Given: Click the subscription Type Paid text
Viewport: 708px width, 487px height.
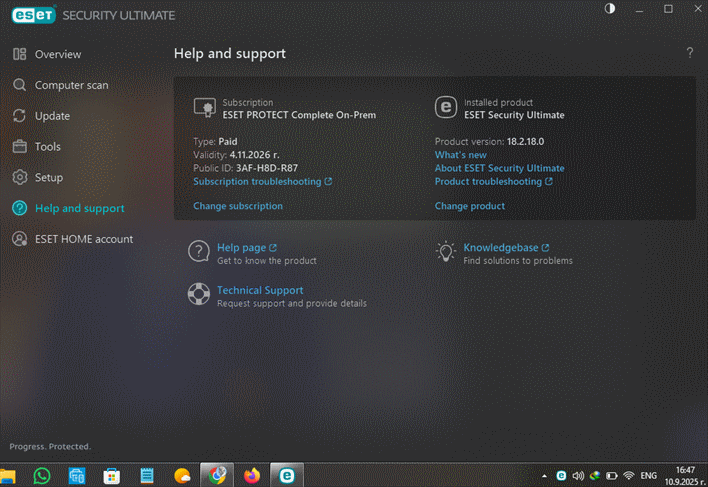Looking at the screenshot, I should (x=215, y=141).
